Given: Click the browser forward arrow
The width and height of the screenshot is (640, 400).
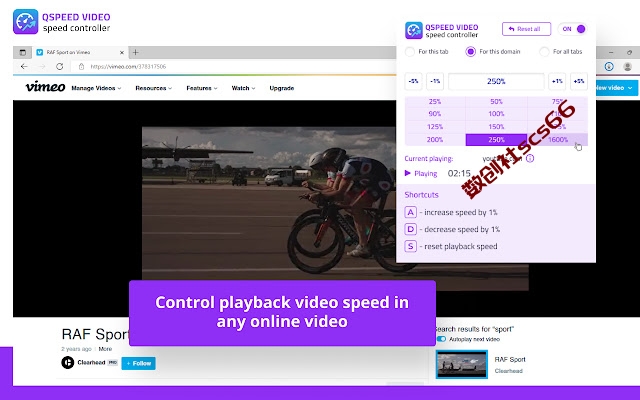Looking at the screenshot, I should 42,66.
